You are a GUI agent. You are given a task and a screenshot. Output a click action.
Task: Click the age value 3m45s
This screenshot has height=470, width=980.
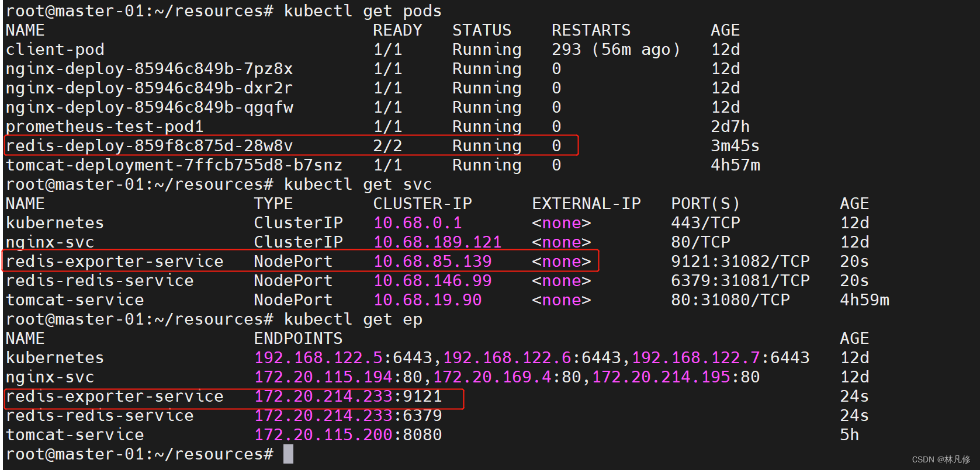click(735, 146)
